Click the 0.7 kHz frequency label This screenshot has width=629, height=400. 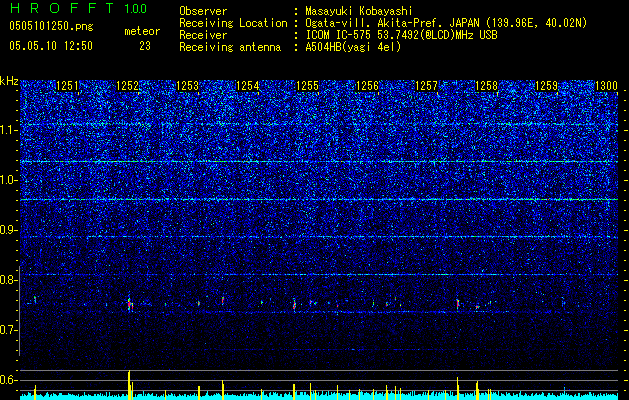[9, 330]
